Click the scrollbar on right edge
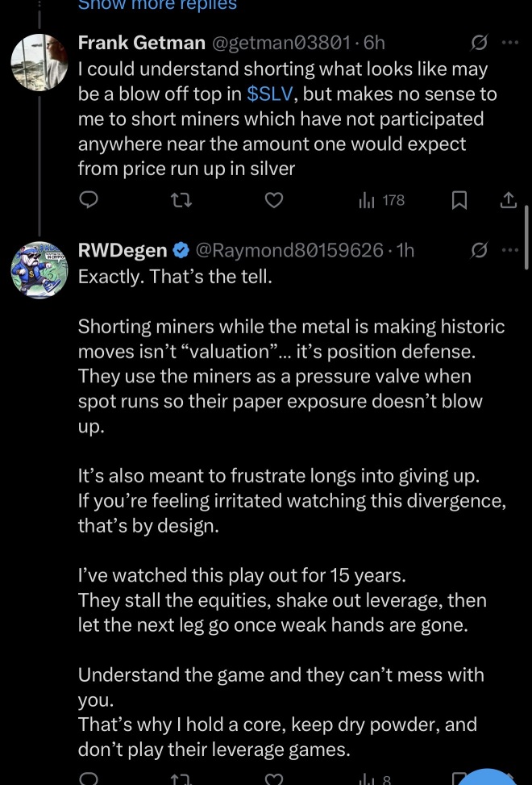The width and height of the screenshot is (532, 785). 526,238
